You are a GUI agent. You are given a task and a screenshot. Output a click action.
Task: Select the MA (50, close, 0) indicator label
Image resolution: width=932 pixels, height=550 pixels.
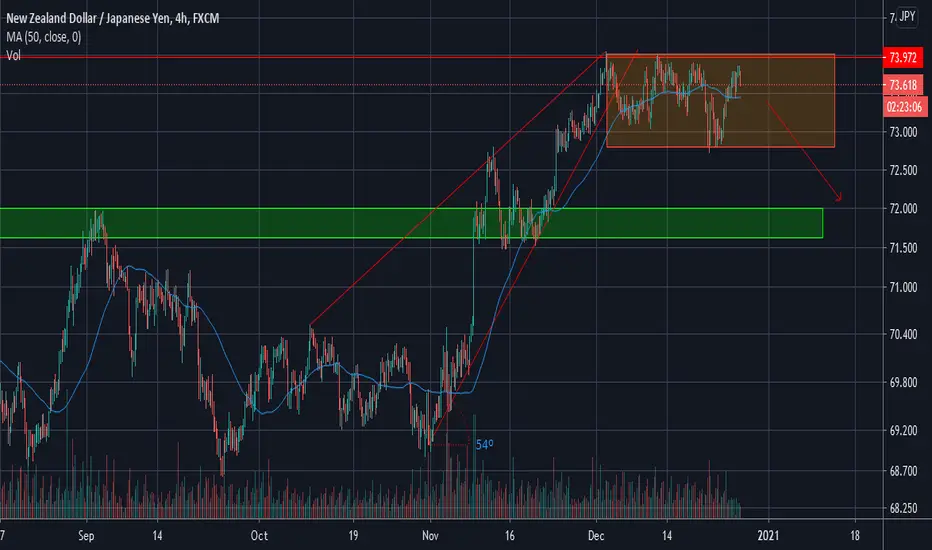(44, 37)
